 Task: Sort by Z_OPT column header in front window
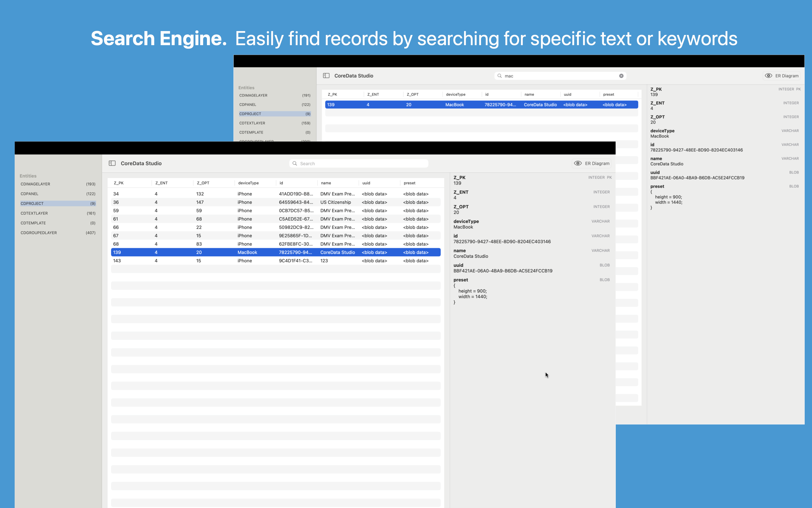(214, 183)
